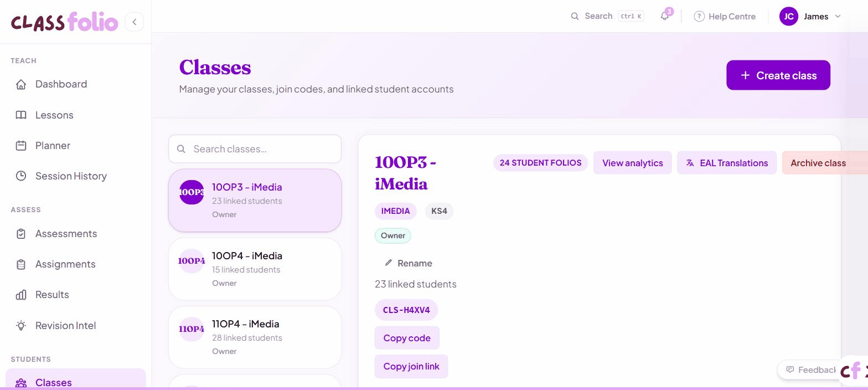Click the EAL Translations language icon
Screen dimensions: 868x390
click(690, 163)
